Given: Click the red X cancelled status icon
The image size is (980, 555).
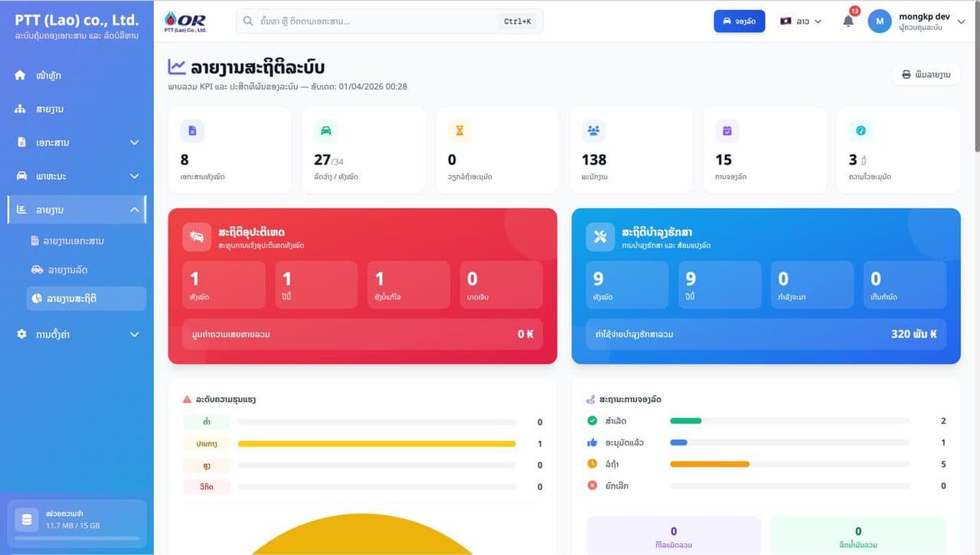Looking at the screenshot, I should click(592, 485).
